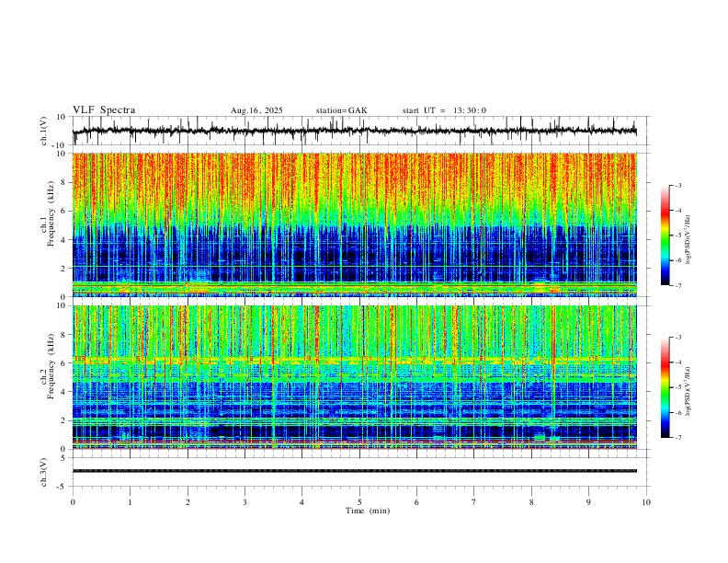This screenshot has height=563, width=728.
Task: Click the "1" tick on the time axis
Action: pos(130,502)
